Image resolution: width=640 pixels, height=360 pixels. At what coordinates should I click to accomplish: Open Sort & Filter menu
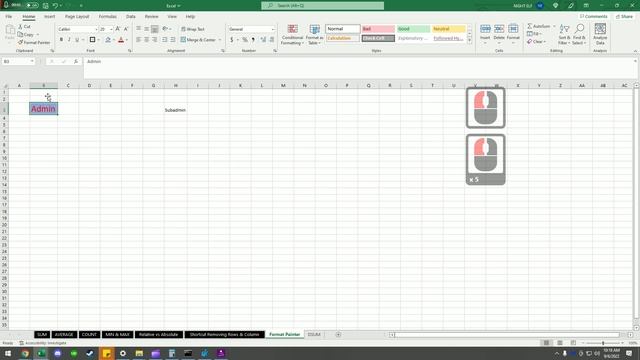click(564, 35)
